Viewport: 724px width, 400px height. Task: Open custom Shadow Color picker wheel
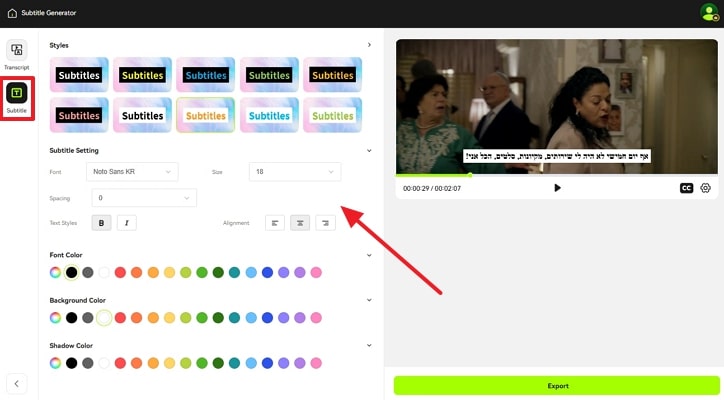[55, 363]
